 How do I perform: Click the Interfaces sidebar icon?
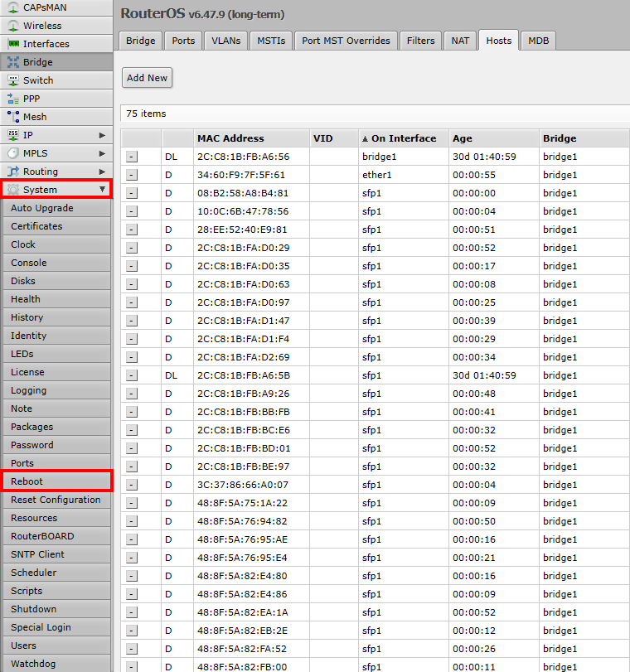click(x=13, y=44)
